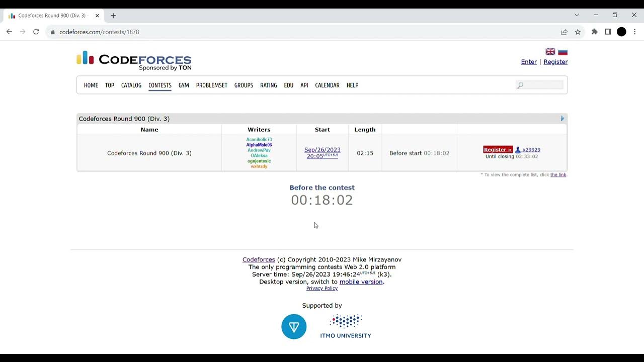
Task: Click the 'Before the contest' heading
Action: pos(322,188)
